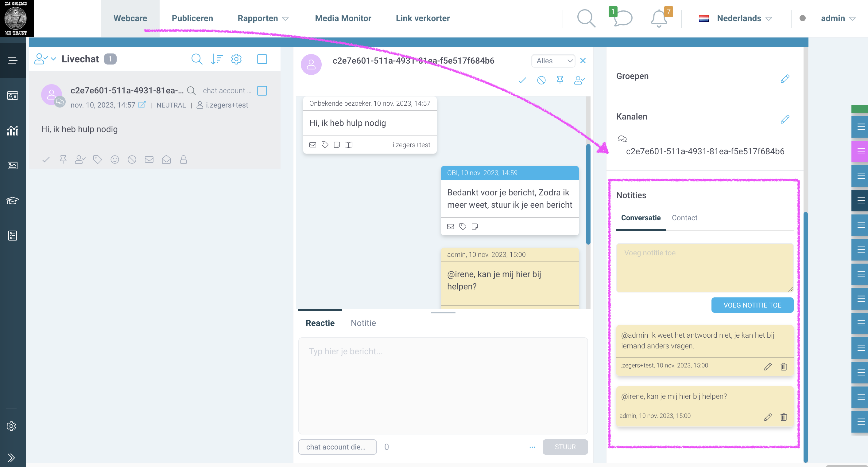Click the STUUR send button

click(565, 447)
